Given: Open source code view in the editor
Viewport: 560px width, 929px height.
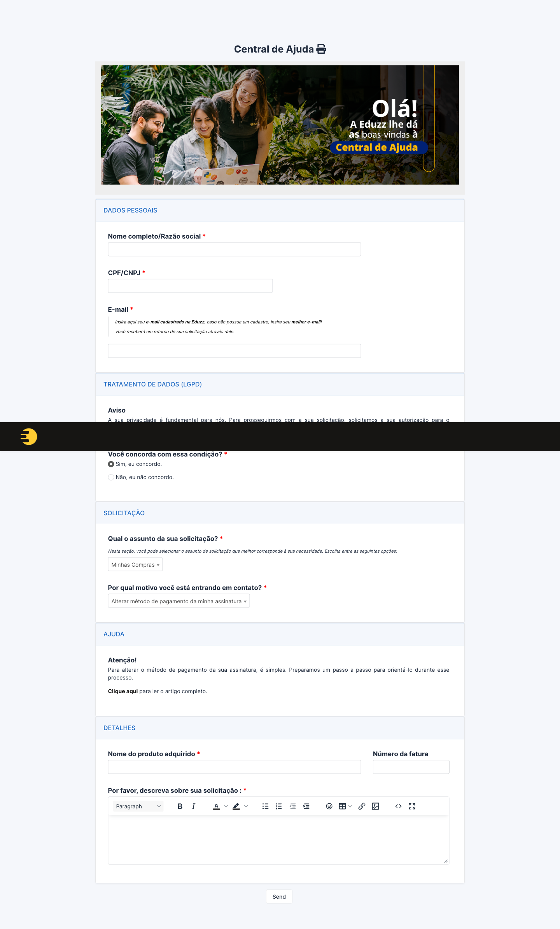Looking at the screenshot, I should [x=398, y=806].
